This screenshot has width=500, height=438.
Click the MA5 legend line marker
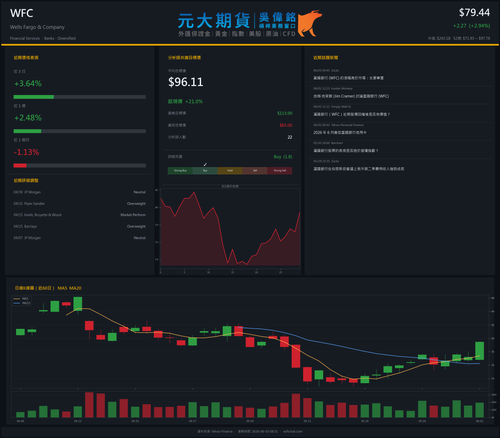point(17,299)
